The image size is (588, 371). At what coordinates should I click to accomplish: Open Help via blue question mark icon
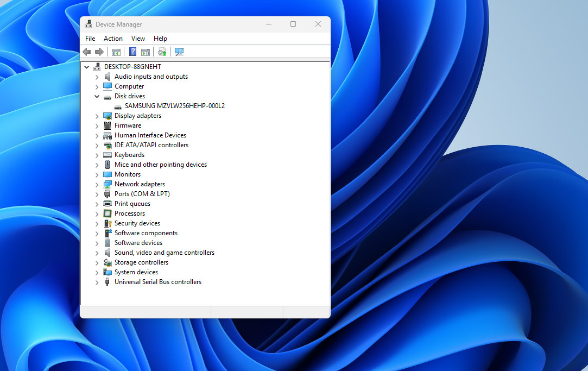click(x=132, y=52)
